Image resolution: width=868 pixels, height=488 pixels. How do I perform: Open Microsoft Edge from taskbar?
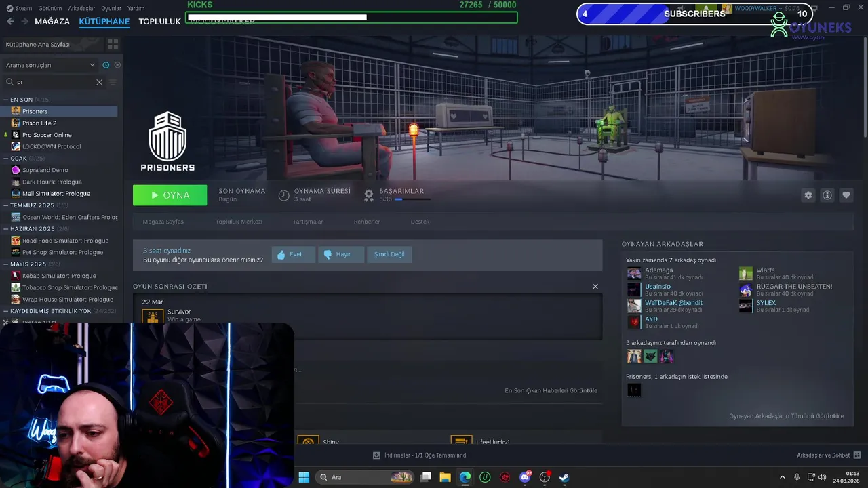pos(465,477)
